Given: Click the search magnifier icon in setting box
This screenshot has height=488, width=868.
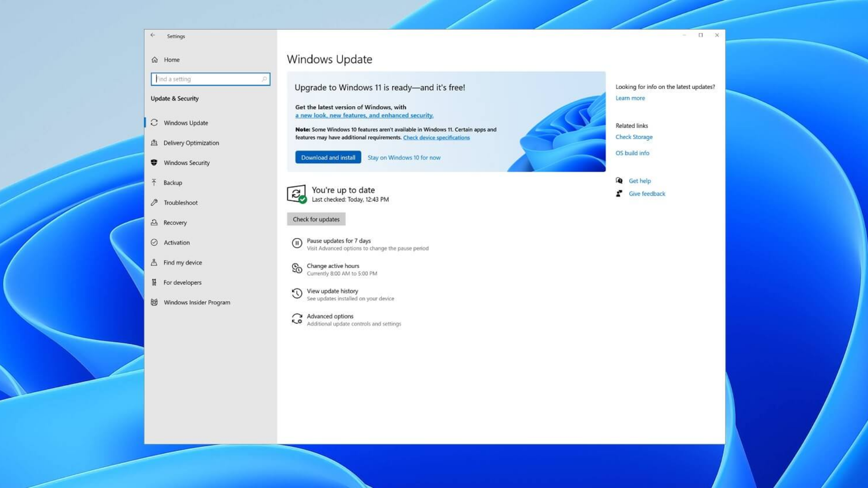Looking at the screenshot, I should [x=264, y=79].
